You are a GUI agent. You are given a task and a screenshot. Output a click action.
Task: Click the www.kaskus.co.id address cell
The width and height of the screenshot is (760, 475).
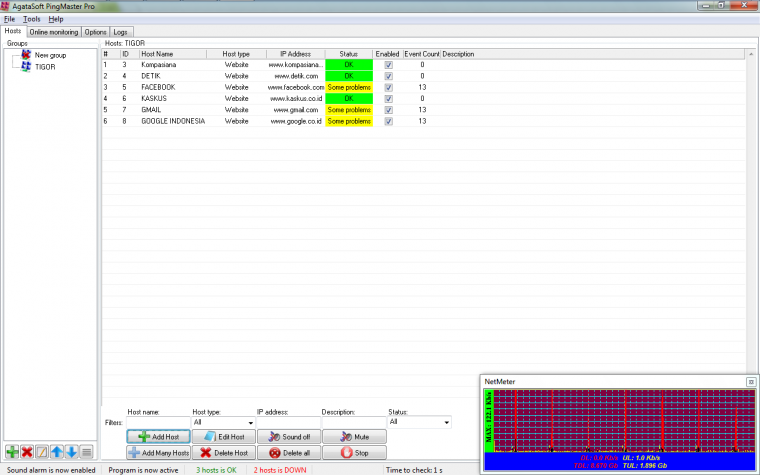coord(296,98)
